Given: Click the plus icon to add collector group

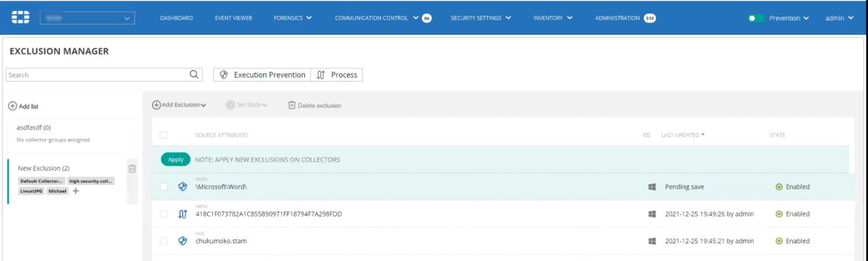Looking at the screenshot, I should (x=76, y=191).
